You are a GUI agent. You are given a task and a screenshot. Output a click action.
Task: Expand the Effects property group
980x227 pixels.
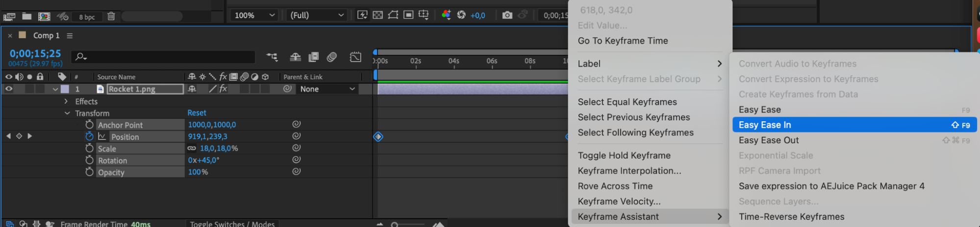(x=66, y=101)
